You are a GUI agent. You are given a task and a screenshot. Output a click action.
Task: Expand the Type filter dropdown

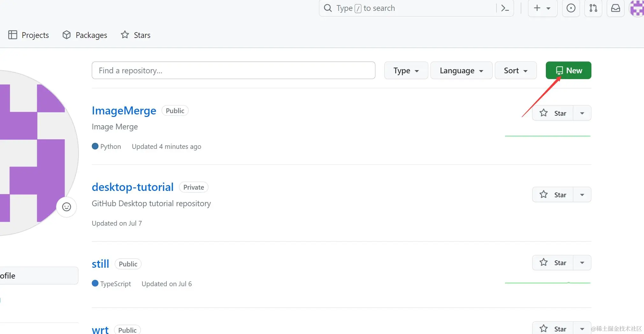[x=406, y=70]
